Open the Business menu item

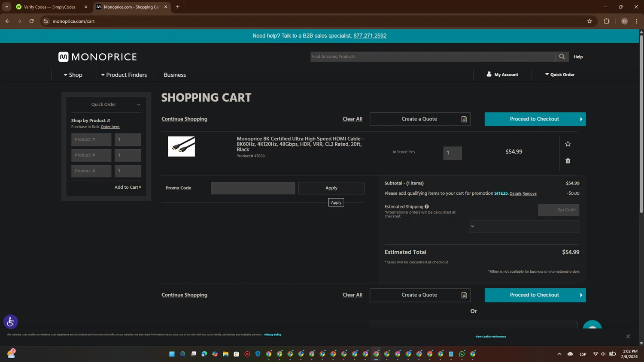(x=175, y=75)
